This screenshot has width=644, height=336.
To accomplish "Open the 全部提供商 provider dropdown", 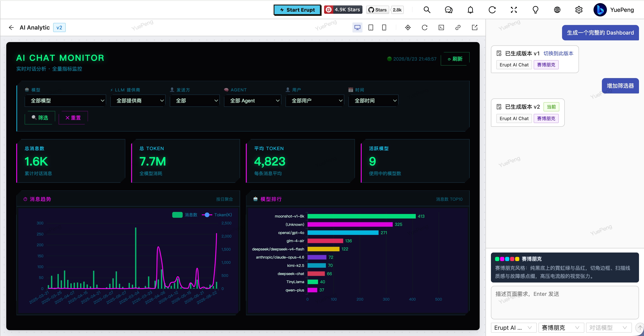I will pyautogui.click(x=138, y=101).
